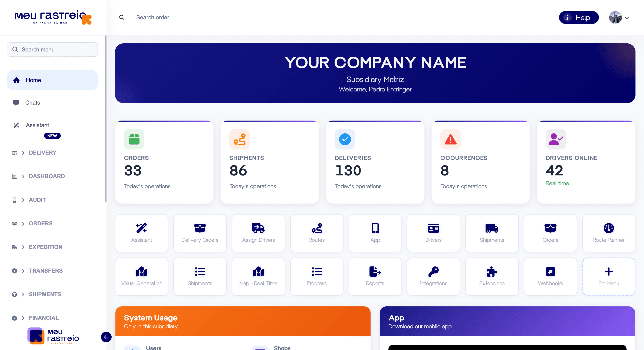Click the sidebar vertical scrollbar

pyautogui.click(x=105, y=119)
